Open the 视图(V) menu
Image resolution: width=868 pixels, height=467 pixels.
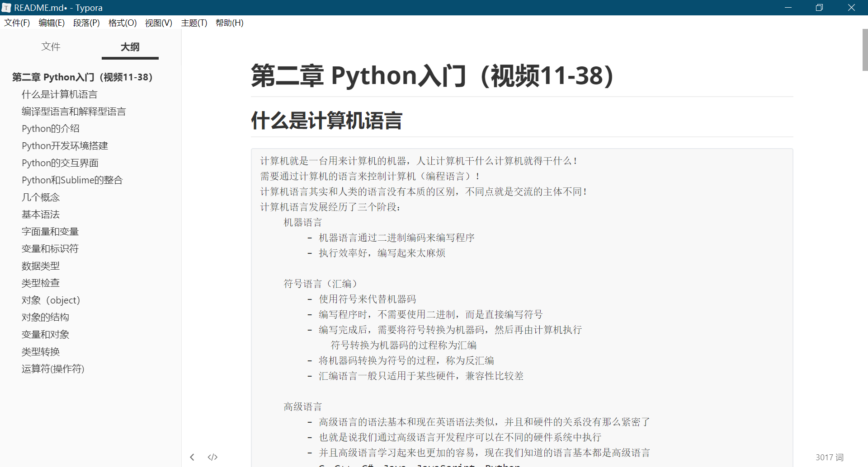tap(159, 23)
